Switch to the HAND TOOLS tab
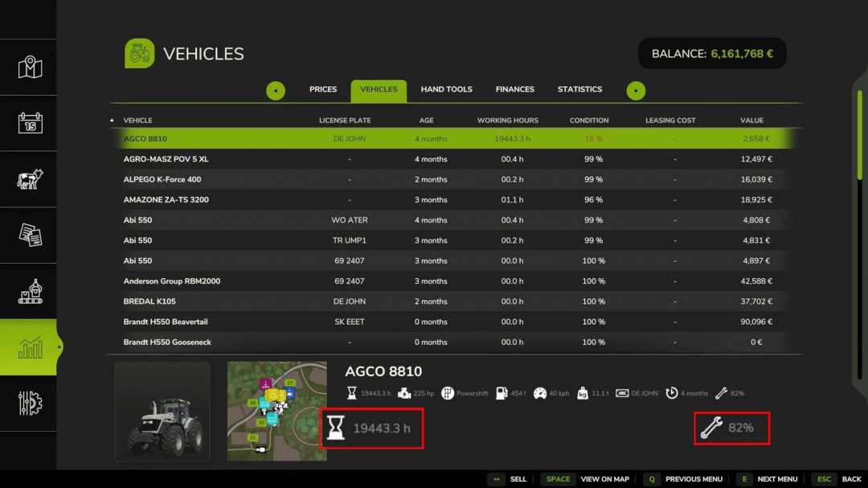 [447, 90]
